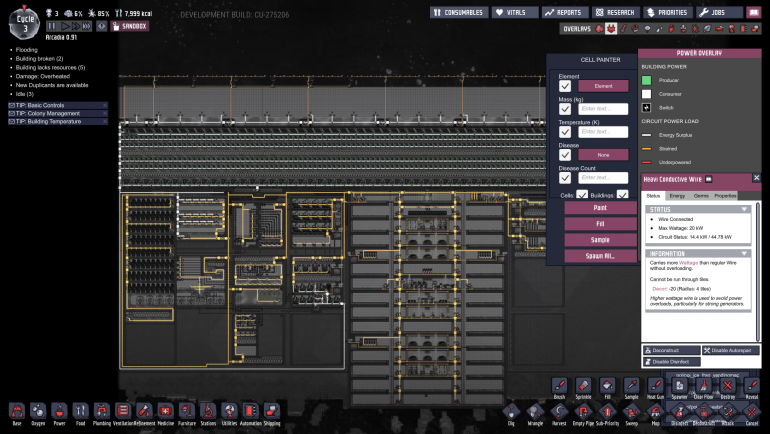Select the sandbox Sprinkle tool
Image resolution: width=770 pixels, height=434 pixels.
[x=583, y=386]
